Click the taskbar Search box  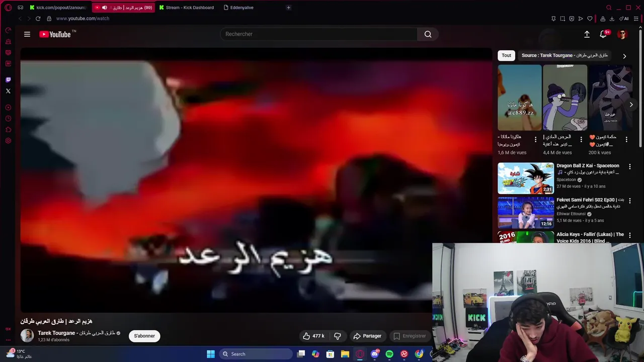click(257, 354)
